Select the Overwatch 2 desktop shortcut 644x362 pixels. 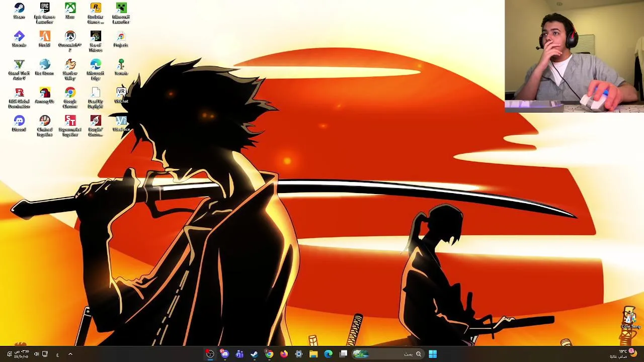(70, 41)
